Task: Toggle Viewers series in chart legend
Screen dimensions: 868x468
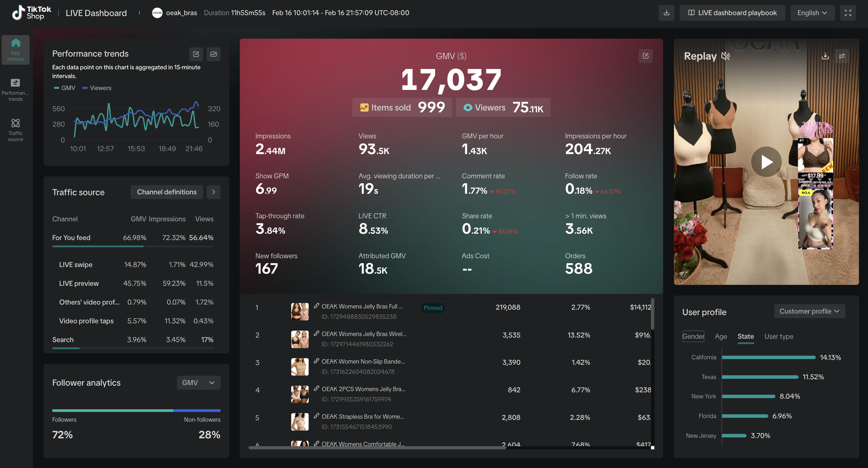Action: click(97, 88)
